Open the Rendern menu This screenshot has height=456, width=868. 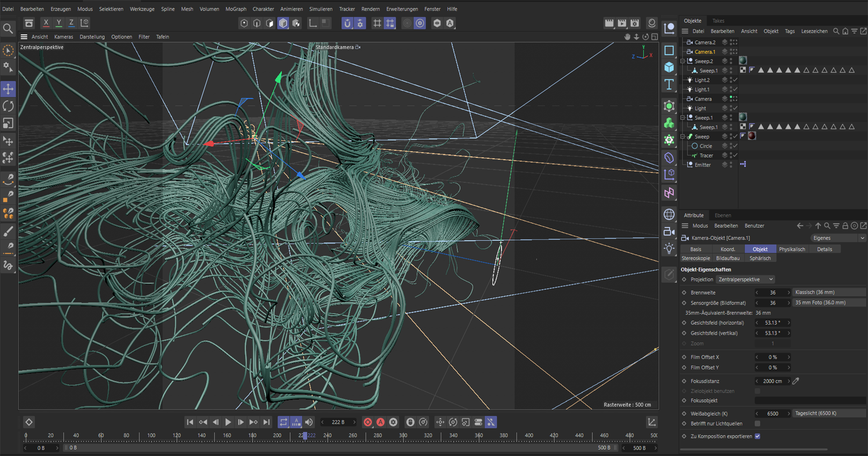click(x=370, y=9)
